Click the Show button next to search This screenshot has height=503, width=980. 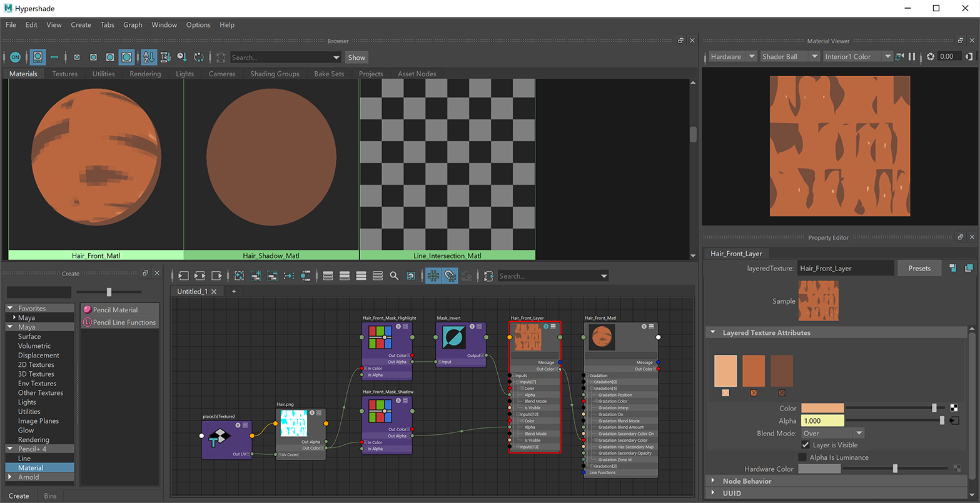(x=356, y=57)
